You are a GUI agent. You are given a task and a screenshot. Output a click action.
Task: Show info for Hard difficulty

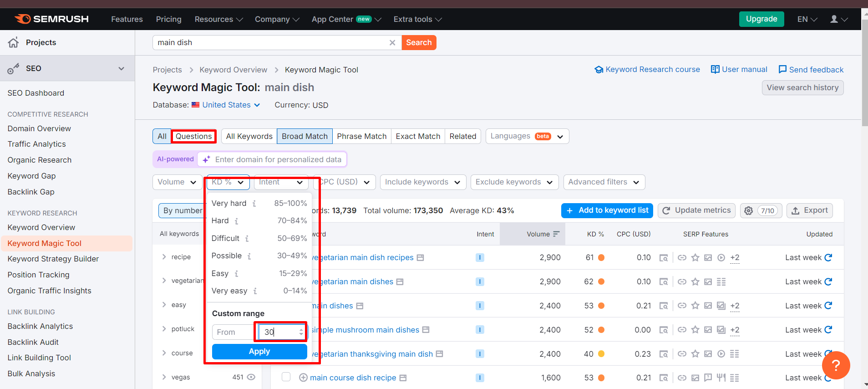[x=236, y=221]
